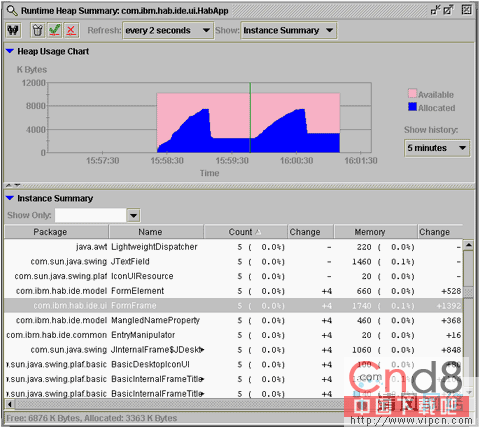Collapse the Heap Usage Chart section
Viewport: 479px width, 427px height.
click(x=10, y=51)
